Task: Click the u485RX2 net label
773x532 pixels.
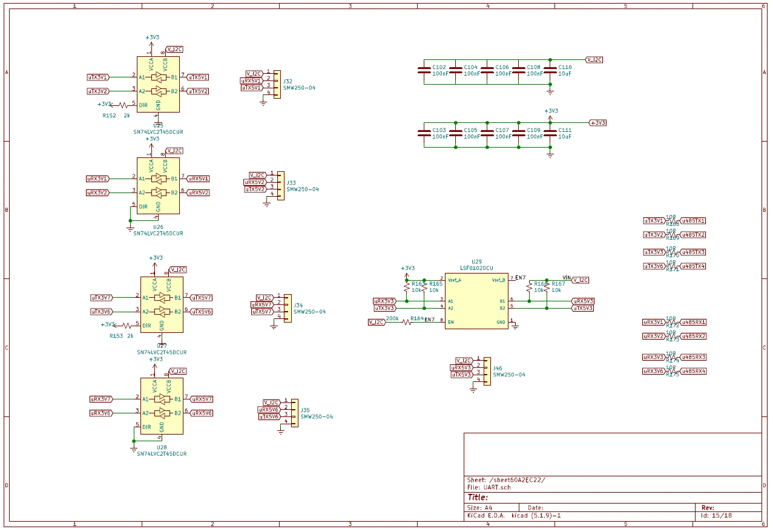Action: coord(694,337)
